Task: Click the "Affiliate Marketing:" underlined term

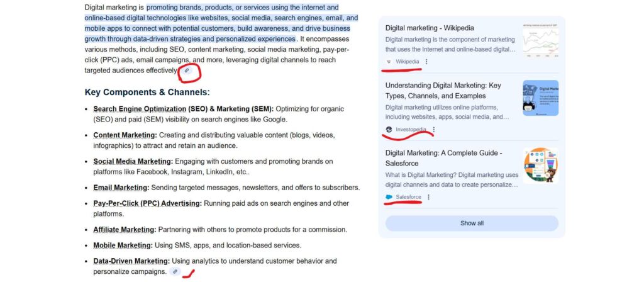Action: (x=125, y=230)
